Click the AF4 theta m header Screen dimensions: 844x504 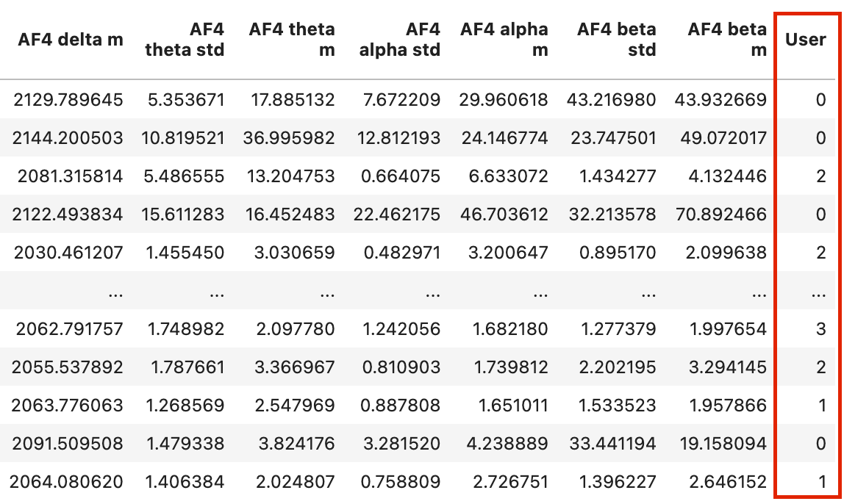(292, 39)
